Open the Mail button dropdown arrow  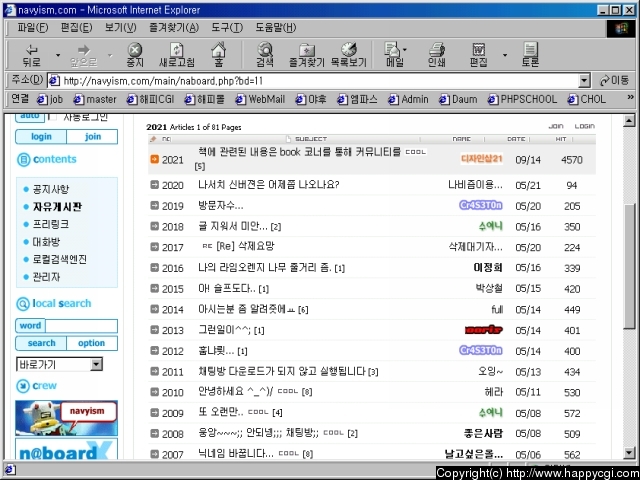(404, 50)
